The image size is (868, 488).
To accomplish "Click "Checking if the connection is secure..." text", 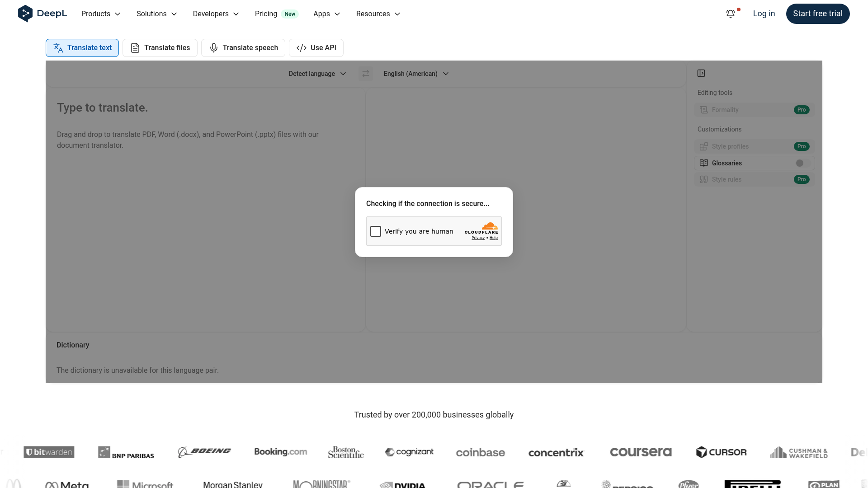I will (428, 204).
